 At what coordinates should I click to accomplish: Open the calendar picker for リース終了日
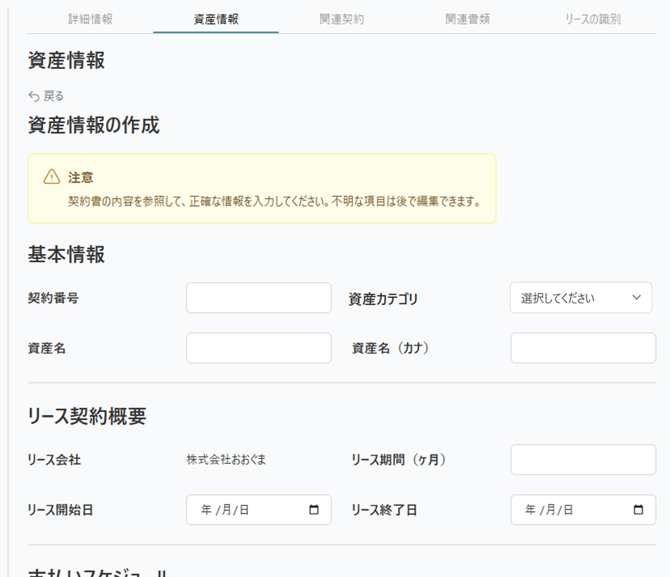(x=638, y=510)
